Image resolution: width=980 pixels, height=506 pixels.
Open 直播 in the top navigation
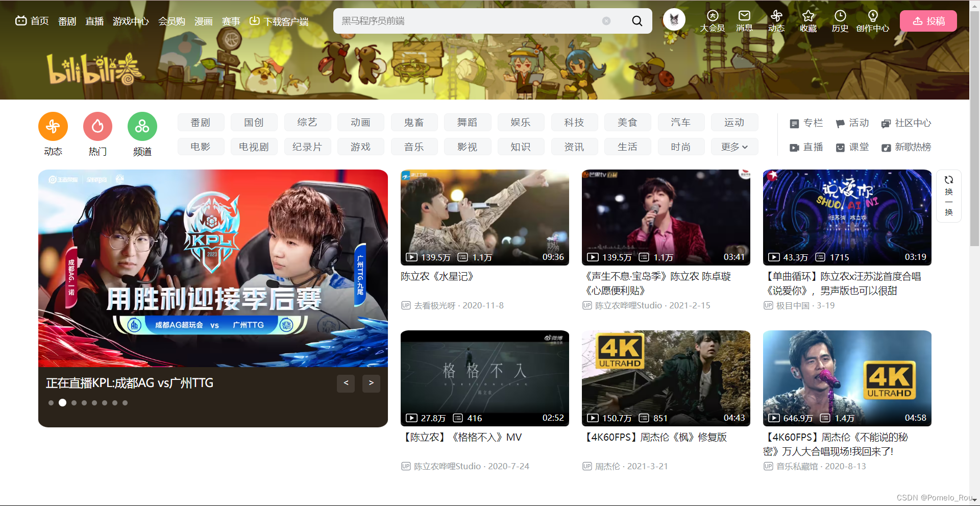click(94, 21)
